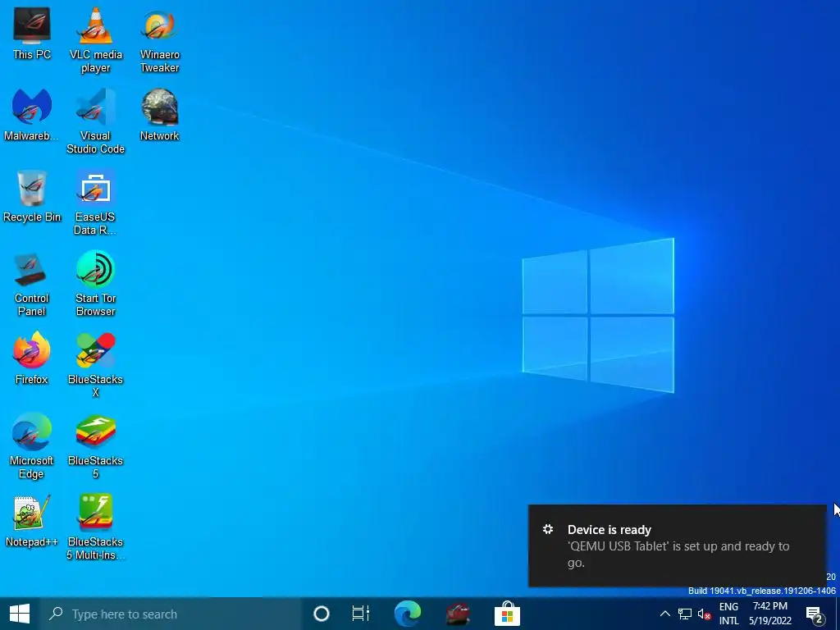Click the notification settings gear icon
The width and height of the screenshot is (840, 630).
(x=547, y=529)
